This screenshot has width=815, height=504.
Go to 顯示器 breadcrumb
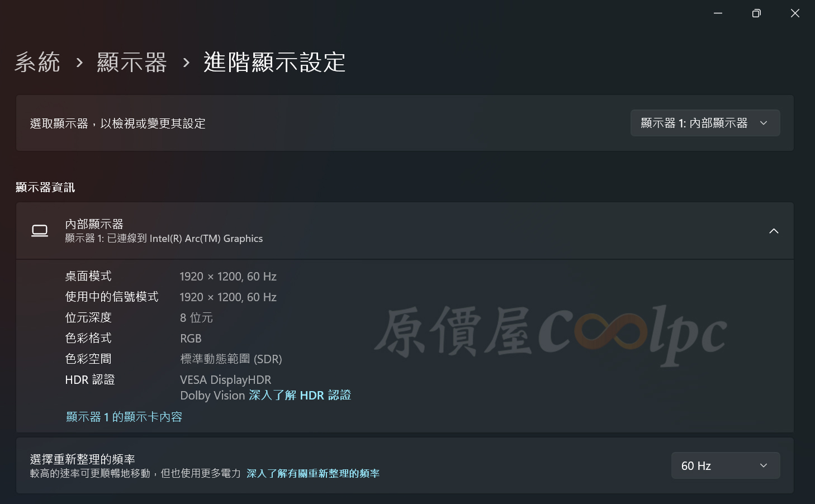pos(132,62)
